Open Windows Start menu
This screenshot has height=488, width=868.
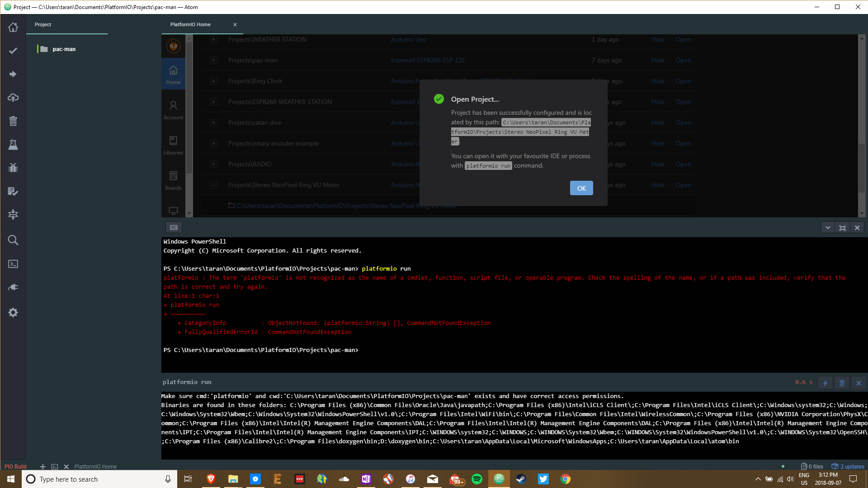coord(11,479)
